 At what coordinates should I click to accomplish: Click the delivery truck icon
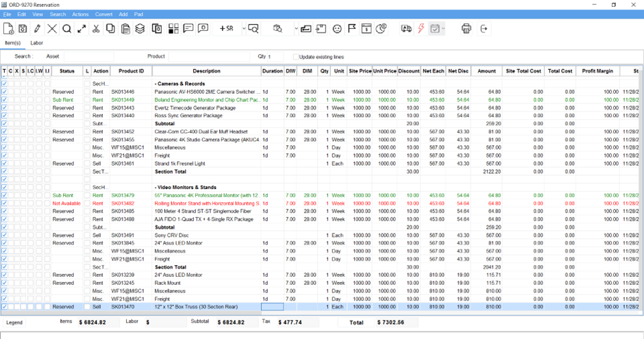[x=406, y=29]
